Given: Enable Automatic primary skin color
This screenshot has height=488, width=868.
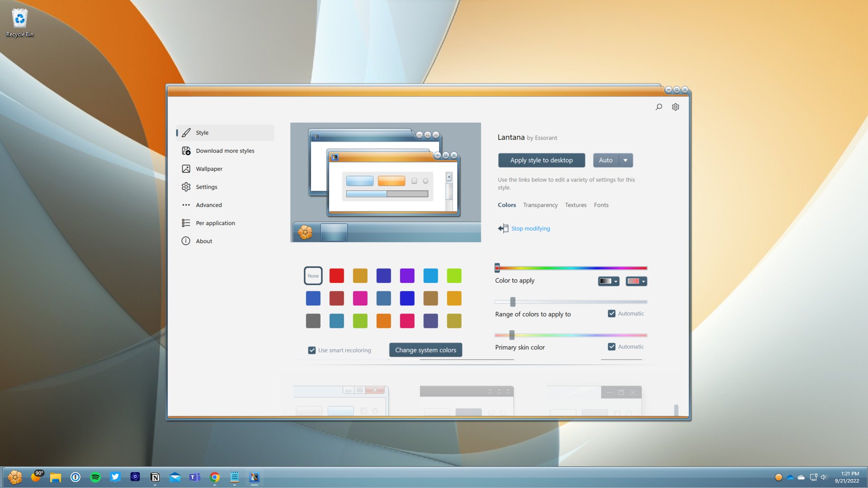Looking at the screenshot, I should (x=610, y=346).
